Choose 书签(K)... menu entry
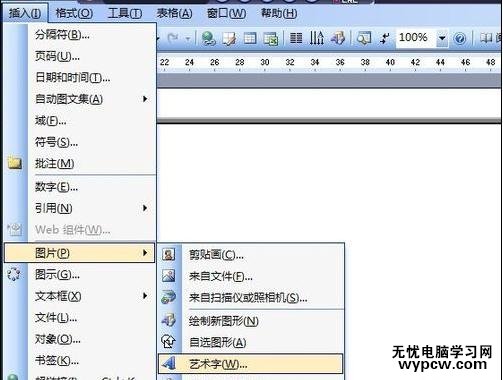The image size is (503, 380). pyautogui.click(x=92, y=360)
